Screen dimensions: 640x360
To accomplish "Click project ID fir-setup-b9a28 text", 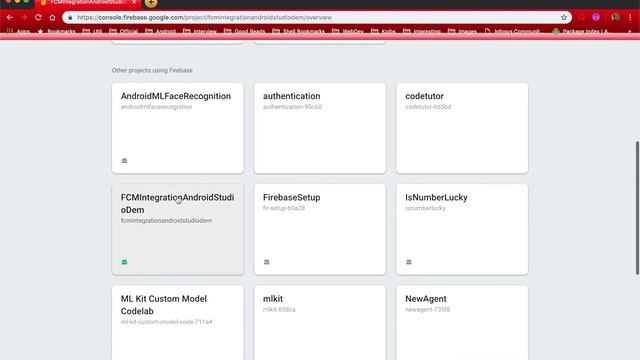I will coord(284,208).
